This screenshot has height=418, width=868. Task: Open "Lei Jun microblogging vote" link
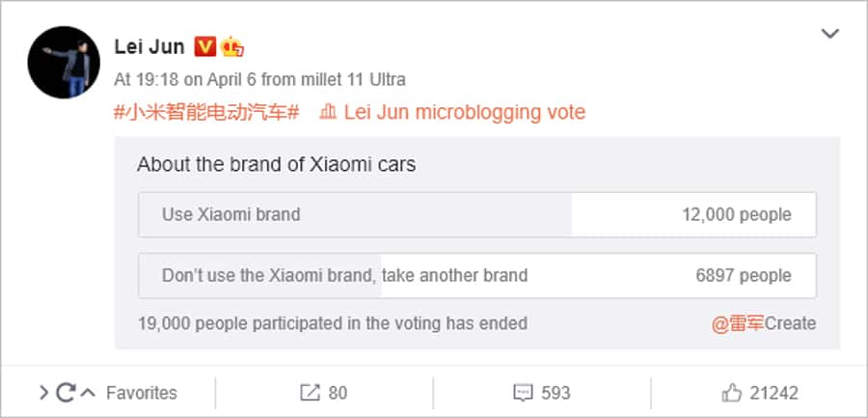click(x=464, y=112)
